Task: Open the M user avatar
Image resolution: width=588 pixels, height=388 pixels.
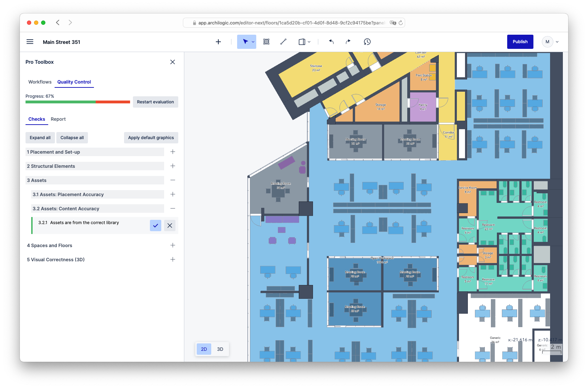Action: (547, 42)
